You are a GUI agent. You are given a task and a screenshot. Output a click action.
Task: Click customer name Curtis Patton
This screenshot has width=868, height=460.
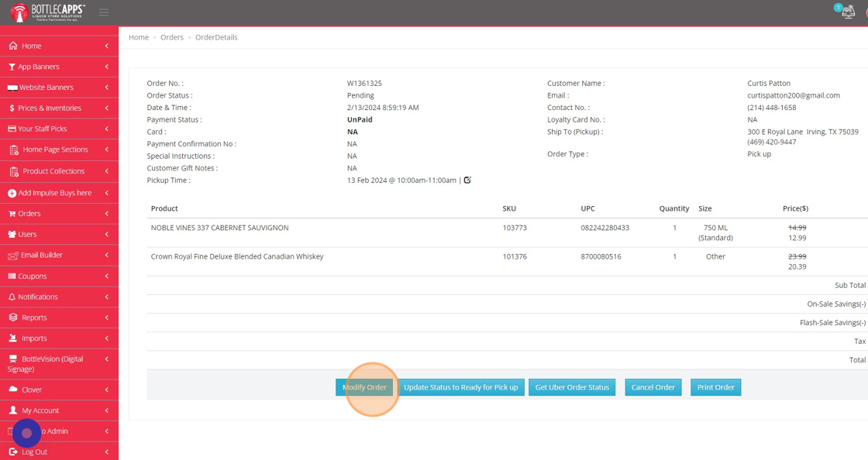[769, 83]
